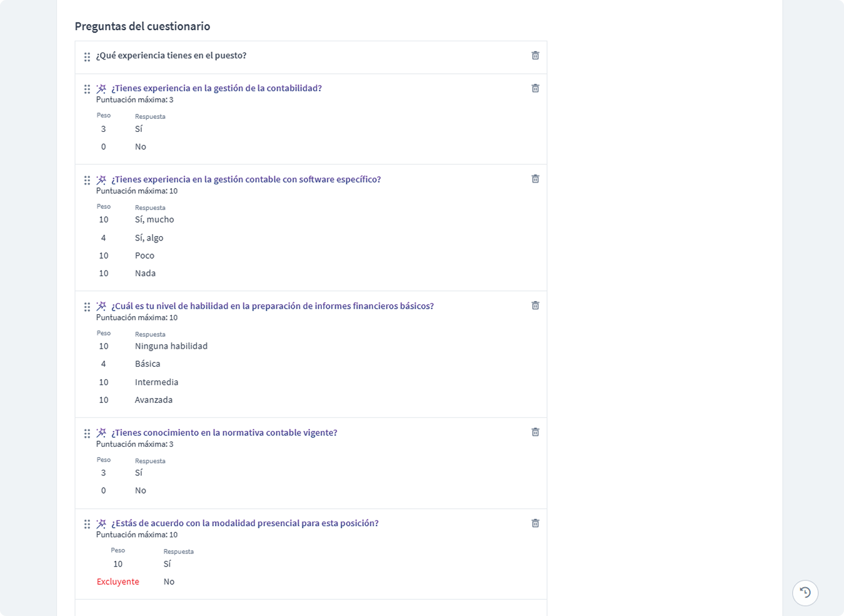
Task: Click the magic wand icon beside contabilidad question
Action: (101, 89)
